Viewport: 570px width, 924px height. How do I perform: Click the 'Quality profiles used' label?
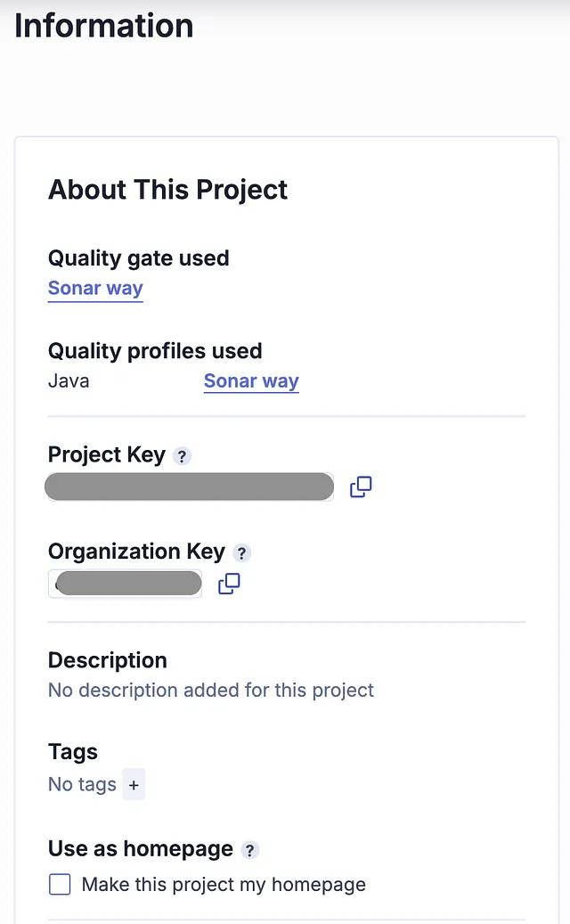click(155, 351)
